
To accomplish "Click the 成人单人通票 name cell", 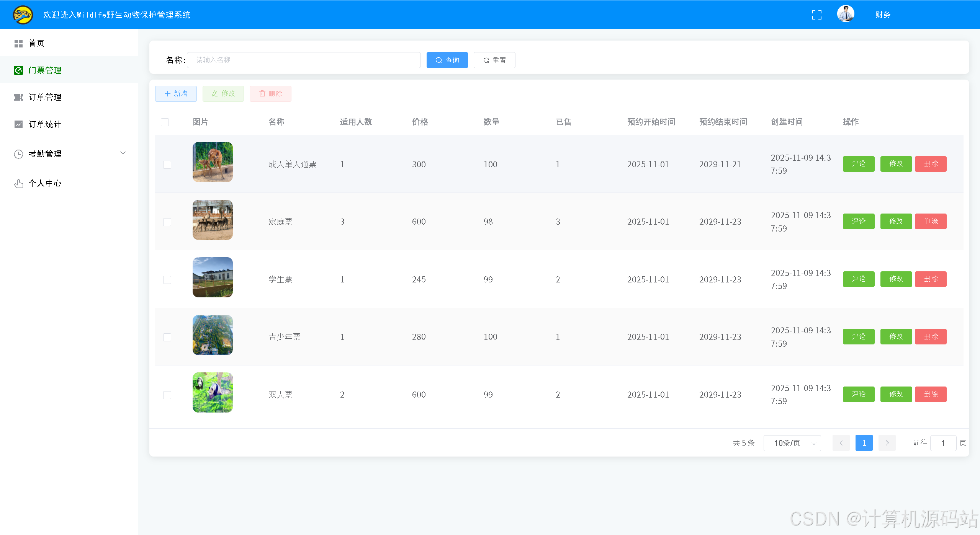I will (x=292, y=165).
